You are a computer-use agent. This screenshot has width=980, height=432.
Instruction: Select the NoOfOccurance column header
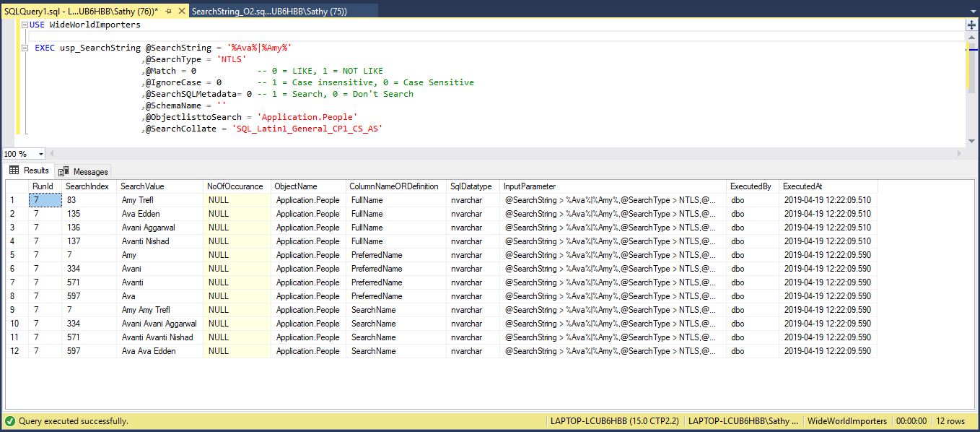pos(237,186)
